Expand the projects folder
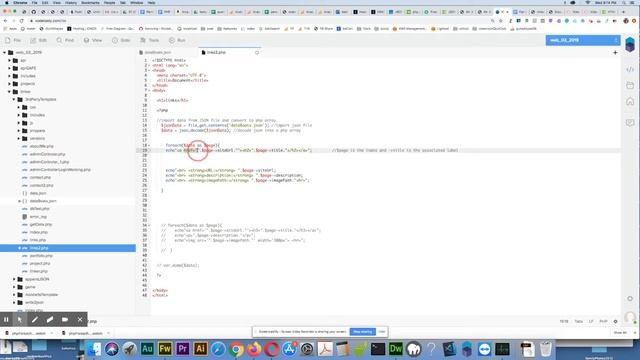Image resolution: width=640 pixels, height=360 pixels. [9, 84]
